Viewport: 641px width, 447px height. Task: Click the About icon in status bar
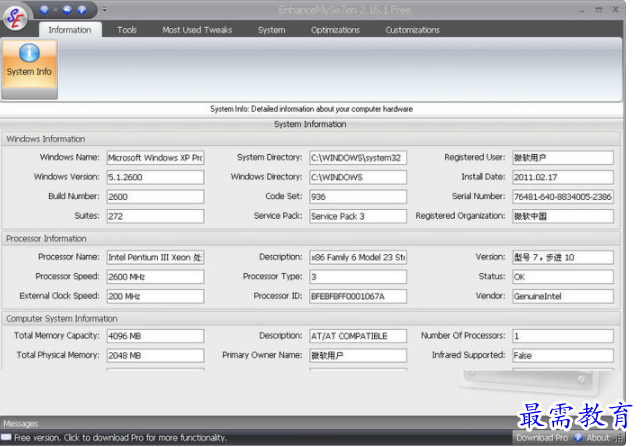pos(579,438)
